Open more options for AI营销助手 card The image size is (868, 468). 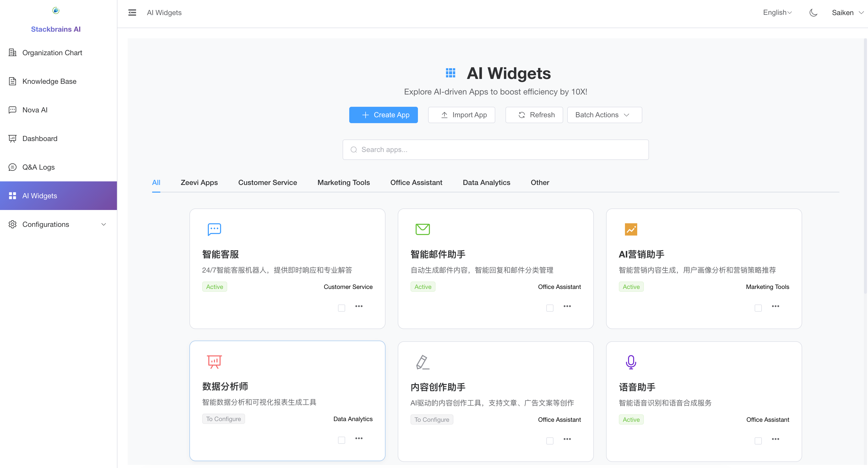775,306
